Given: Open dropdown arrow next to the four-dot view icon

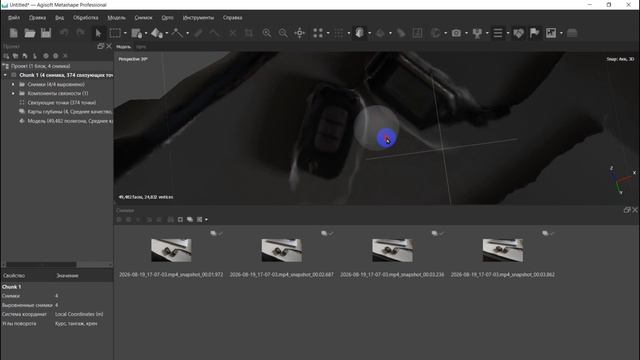Looking at the screenshot, I should [x=328, y=33].
